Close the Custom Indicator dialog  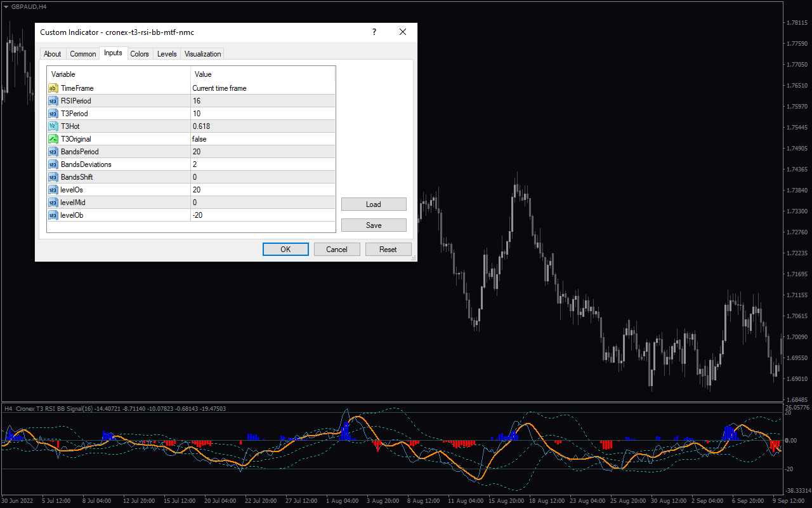(x=402, y=32)
